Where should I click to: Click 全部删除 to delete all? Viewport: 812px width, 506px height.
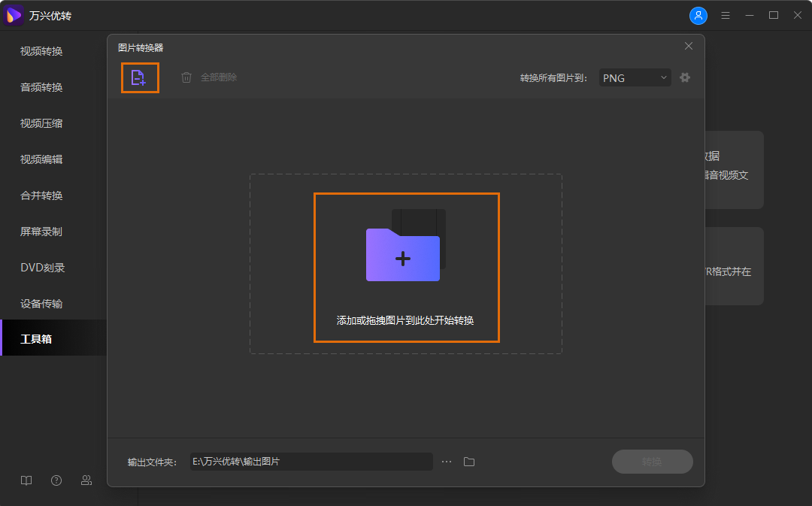(219, 77)
